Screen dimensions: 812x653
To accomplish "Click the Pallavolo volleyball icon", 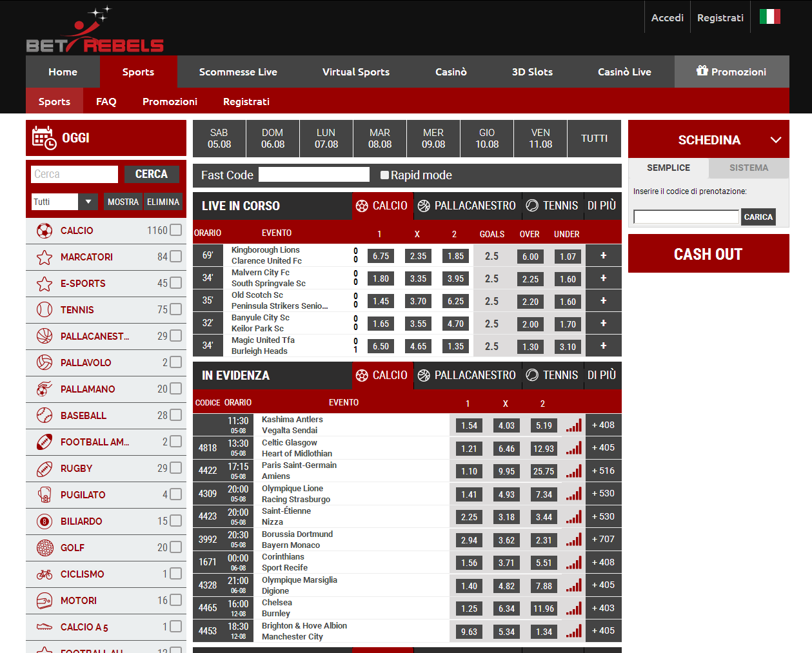I will pyautogui.click(x=45, y=363).
